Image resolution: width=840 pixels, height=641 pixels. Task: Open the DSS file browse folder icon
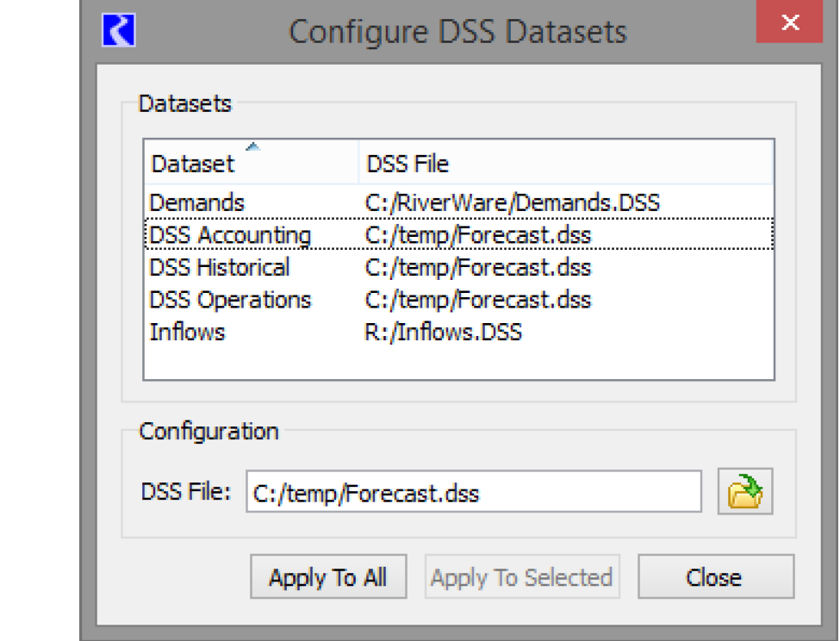[x=745, y=493]
